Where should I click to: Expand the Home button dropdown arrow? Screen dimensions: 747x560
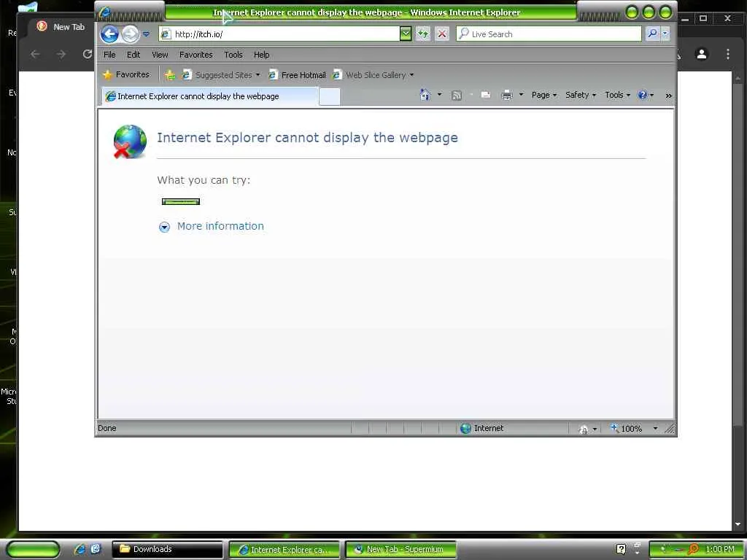click(x=440, y=95)
